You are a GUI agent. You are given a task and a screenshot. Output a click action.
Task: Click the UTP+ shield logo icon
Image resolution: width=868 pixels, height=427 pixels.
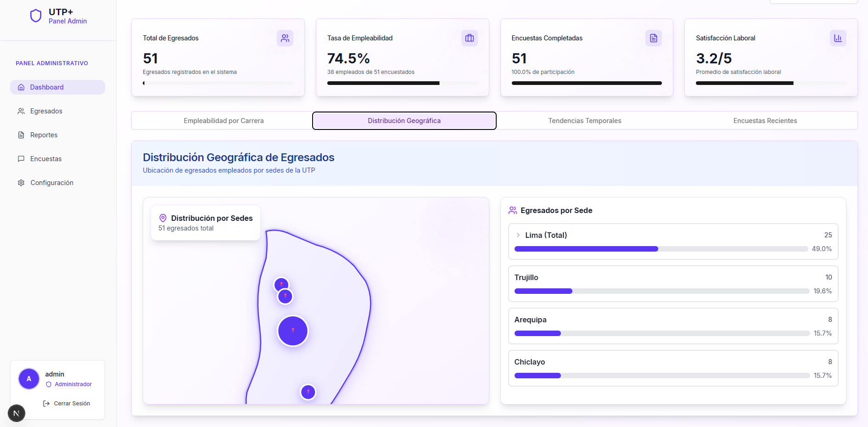tap(36, 16)
